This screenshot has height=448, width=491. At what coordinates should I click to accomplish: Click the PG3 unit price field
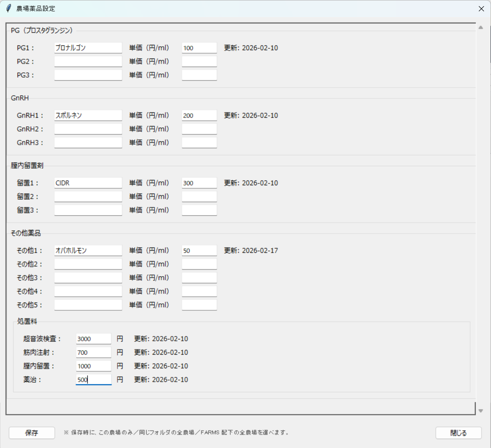pyautogui.click(x=199, y=75)
